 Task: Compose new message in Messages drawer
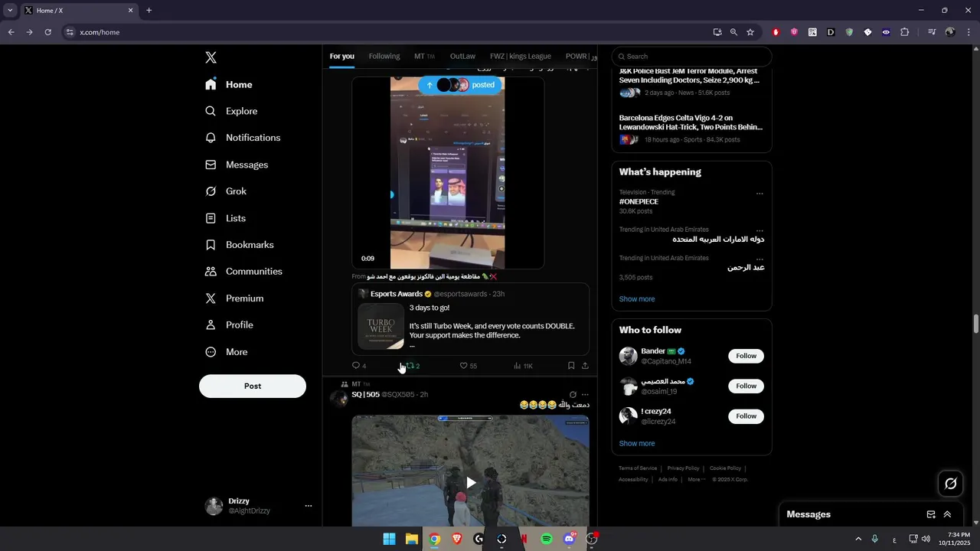[x=931, y=514]
